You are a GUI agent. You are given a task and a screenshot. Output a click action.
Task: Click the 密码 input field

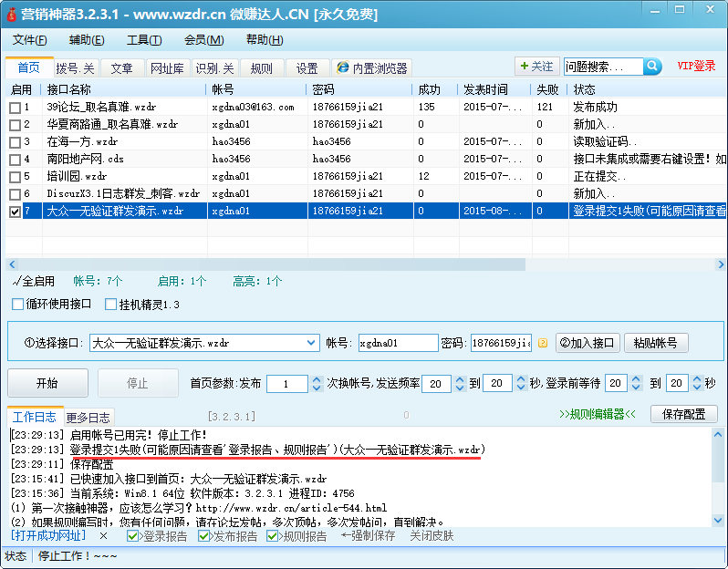tap(501, 343)
